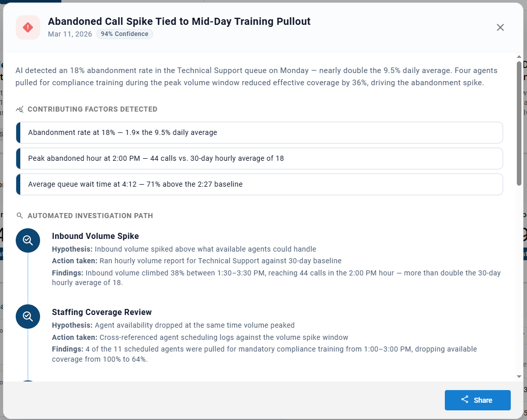Screen dimensions: 527x420
Task: Click the partially visible third investigation step icon
Action: (x=28, y=381)
